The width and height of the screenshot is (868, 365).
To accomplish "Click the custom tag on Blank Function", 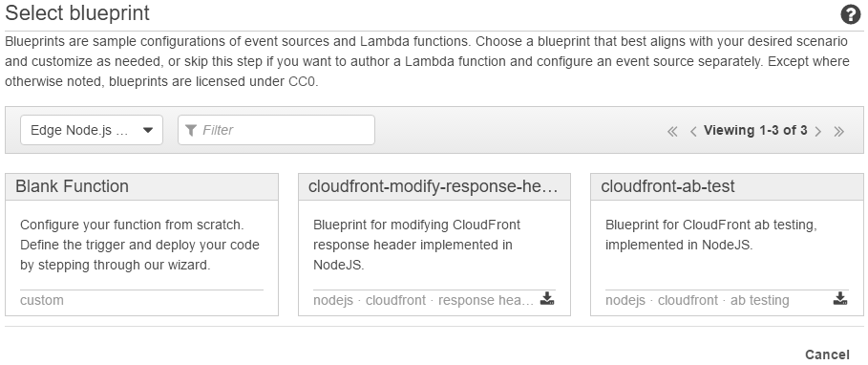I will [x=41, y=300].
